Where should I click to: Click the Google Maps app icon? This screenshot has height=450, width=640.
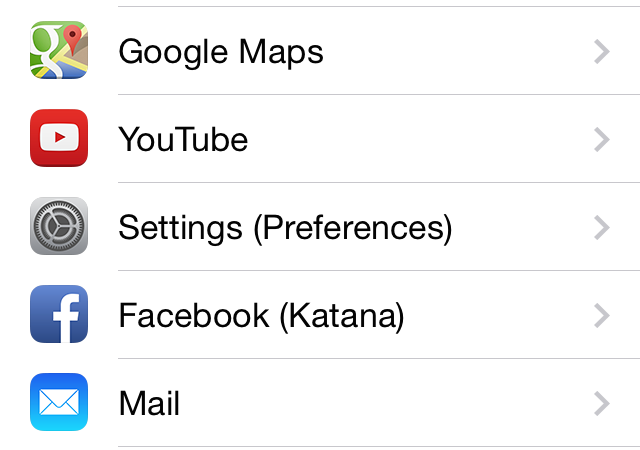pyautogui.click(x=59, y=50)
